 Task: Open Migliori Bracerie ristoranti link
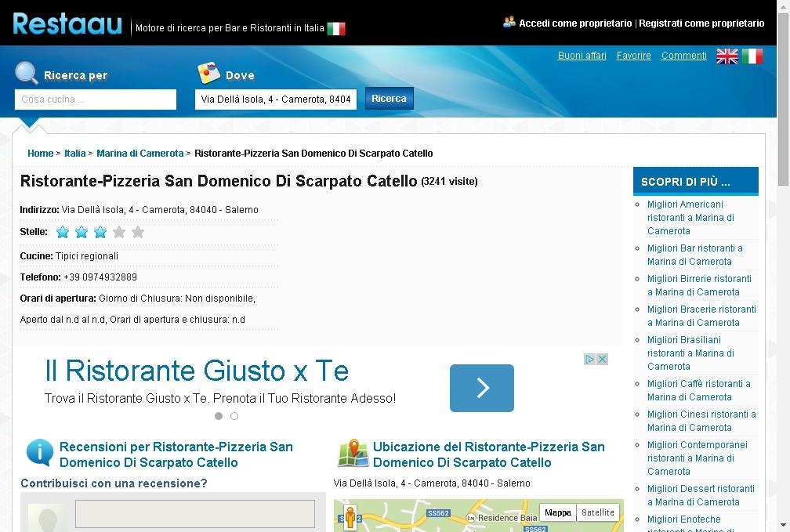(702, 316)
